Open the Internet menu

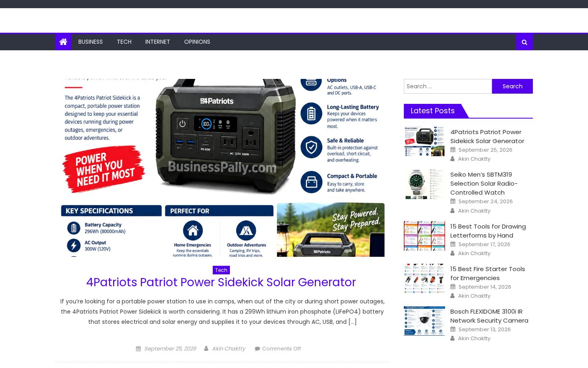pos(158,42)
